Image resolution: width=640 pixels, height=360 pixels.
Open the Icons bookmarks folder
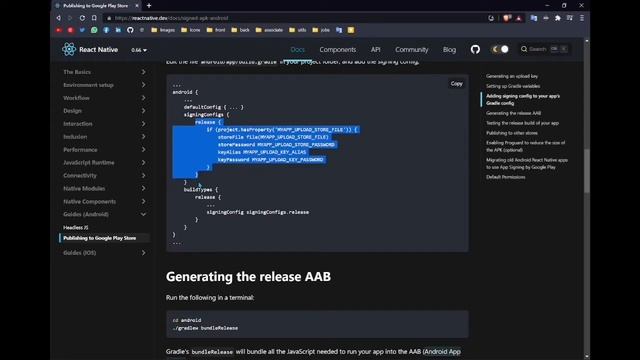point(191,30)
